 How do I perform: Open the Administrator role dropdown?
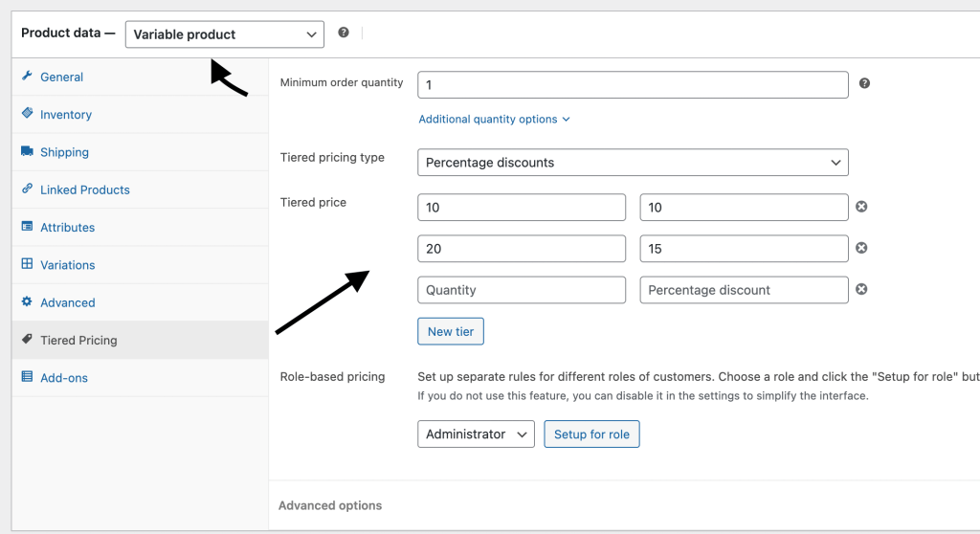pyautogui.click(x=476, y=434)
